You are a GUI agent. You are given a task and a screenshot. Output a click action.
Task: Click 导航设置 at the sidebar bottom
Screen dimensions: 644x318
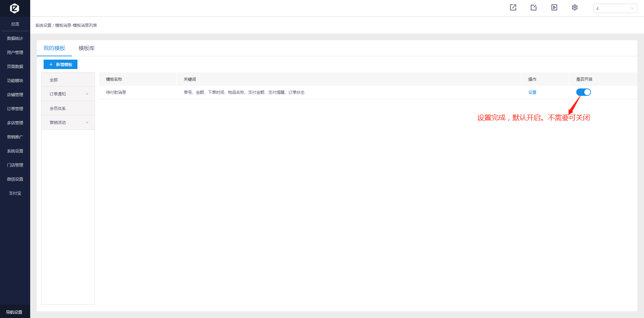[x=14, y=312]
